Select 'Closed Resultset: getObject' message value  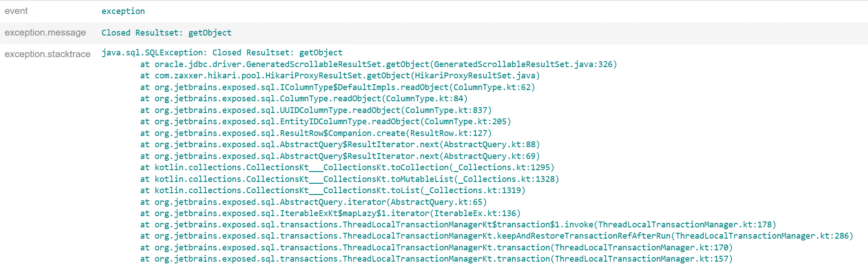pyautogui.click(x=166, y=33)
